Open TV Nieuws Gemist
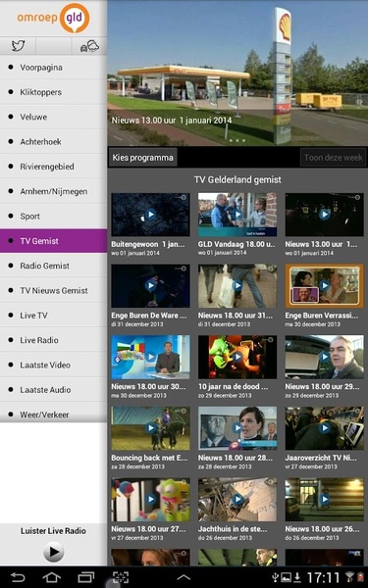The height and width of the screenshot is (588, 368). click(53, 290)
